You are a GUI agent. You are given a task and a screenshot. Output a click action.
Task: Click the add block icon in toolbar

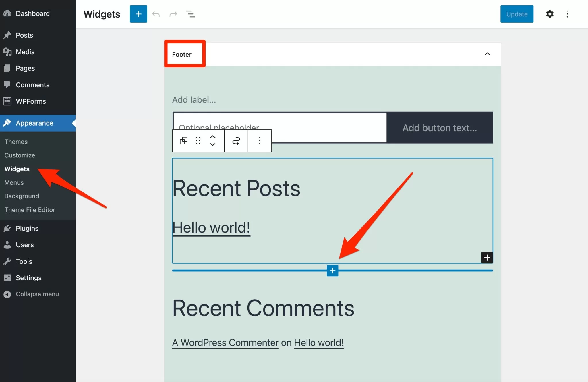click(138, 14)
